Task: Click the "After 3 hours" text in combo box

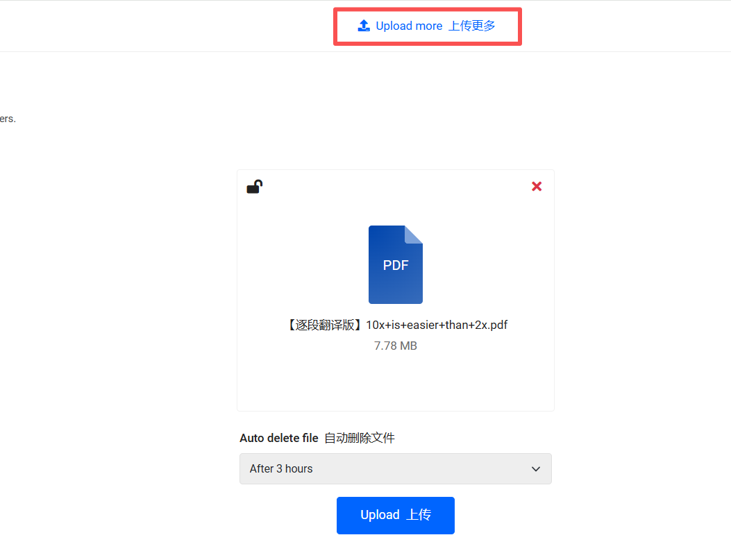Action: click(281, 469)
